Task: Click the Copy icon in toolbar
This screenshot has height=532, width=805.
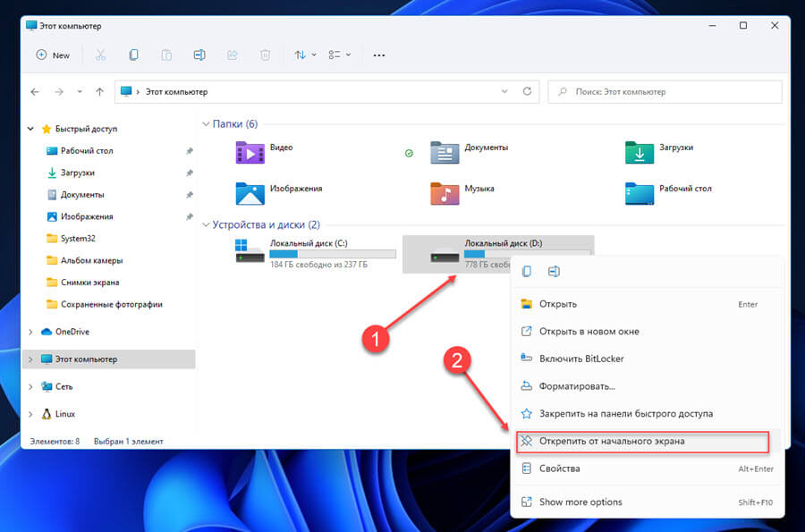Action: pos(133,55)
